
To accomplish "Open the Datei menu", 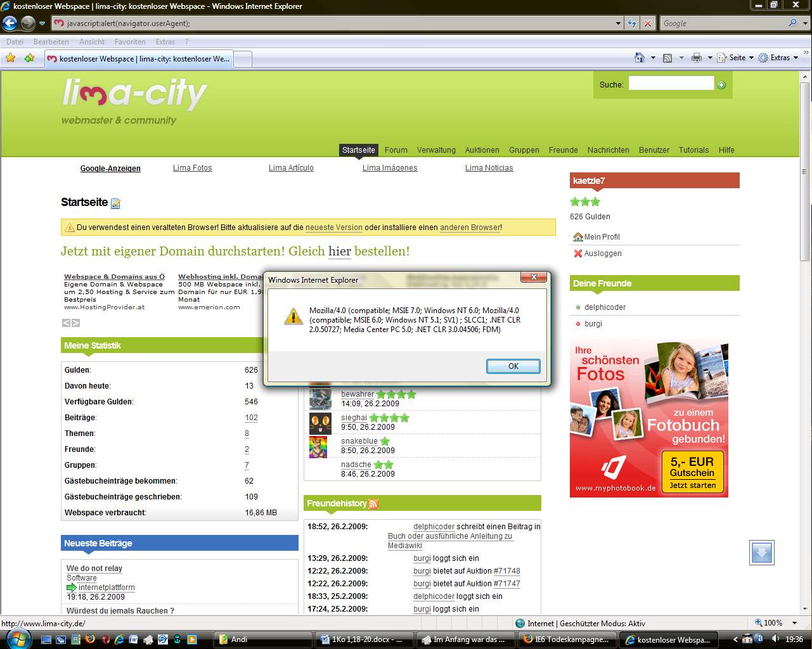I will 15,42.
